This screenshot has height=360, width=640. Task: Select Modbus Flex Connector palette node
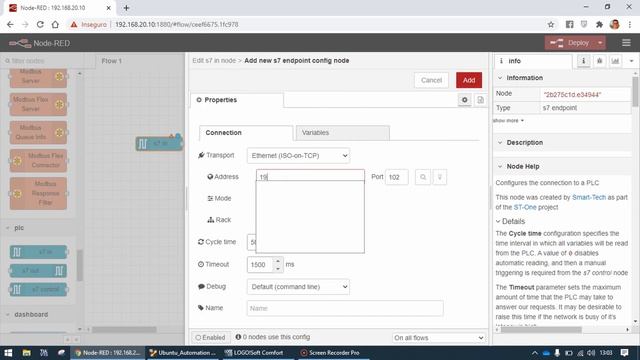38,160
